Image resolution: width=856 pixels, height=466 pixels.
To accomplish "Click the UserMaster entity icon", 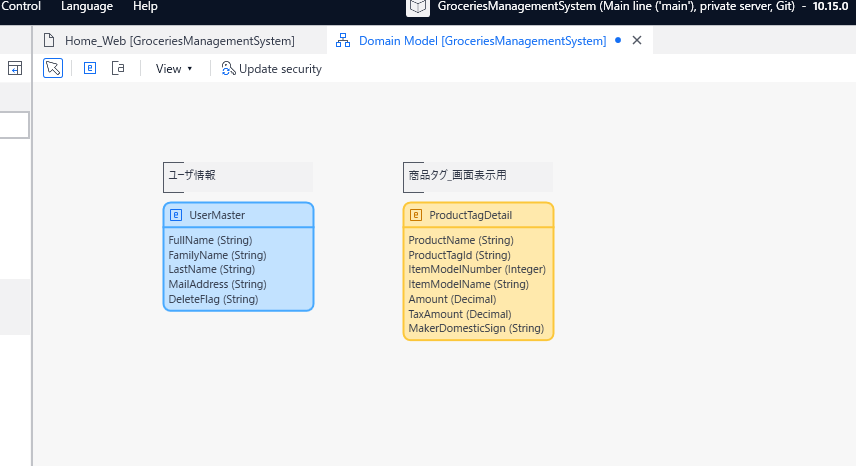I will pyautogui.click(x=176, y=215).
